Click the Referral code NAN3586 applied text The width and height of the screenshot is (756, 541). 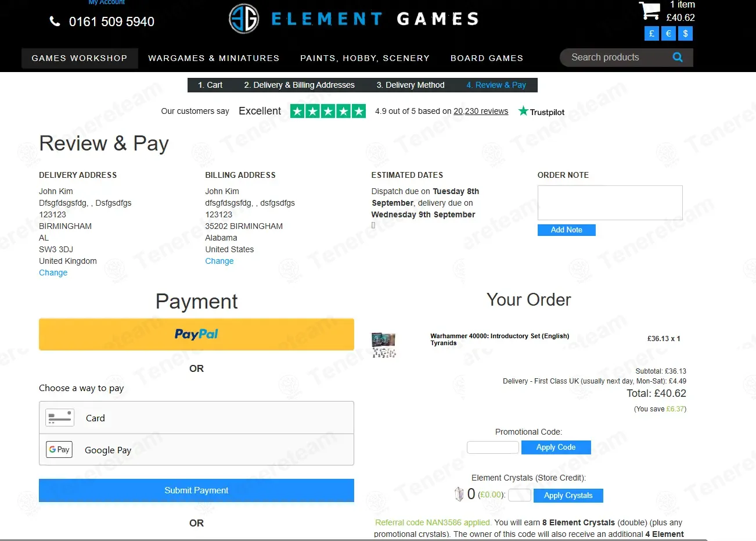coord(433,522)
